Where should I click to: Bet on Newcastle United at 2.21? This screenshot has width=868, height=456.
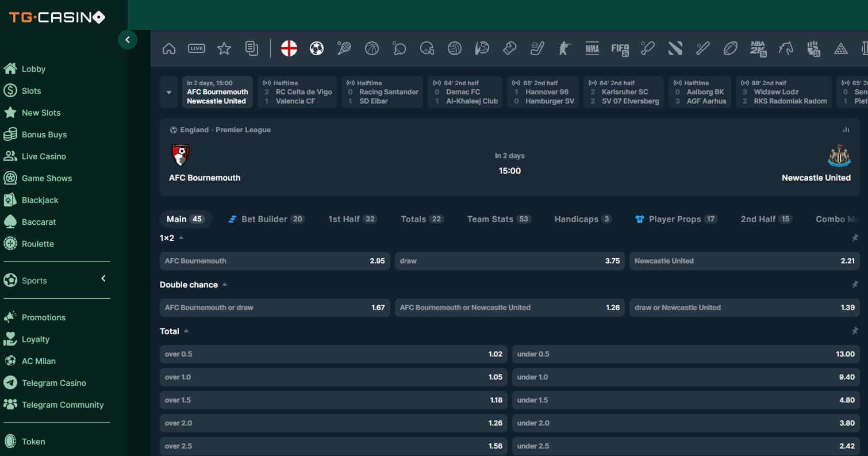[744, 260]
